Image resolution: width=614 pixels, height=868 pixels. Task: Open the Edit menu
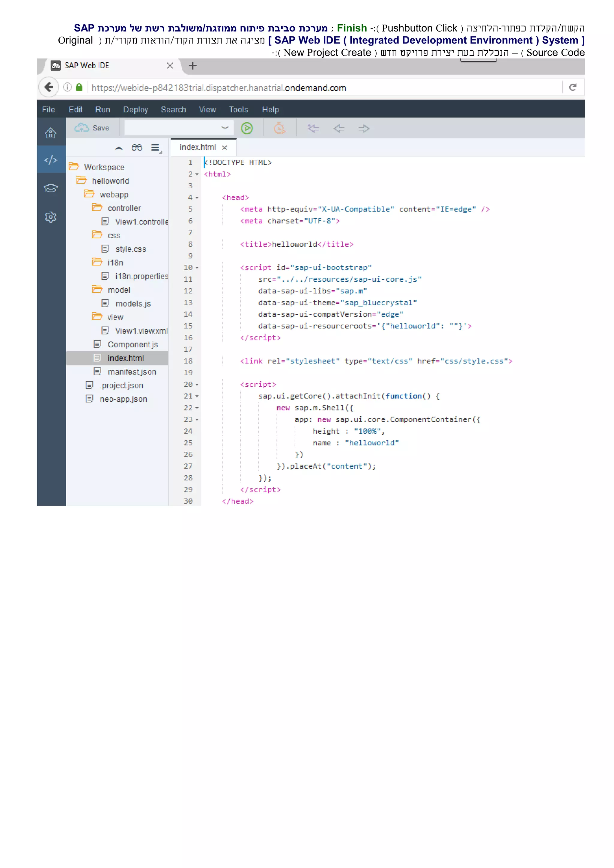point(76,110)
